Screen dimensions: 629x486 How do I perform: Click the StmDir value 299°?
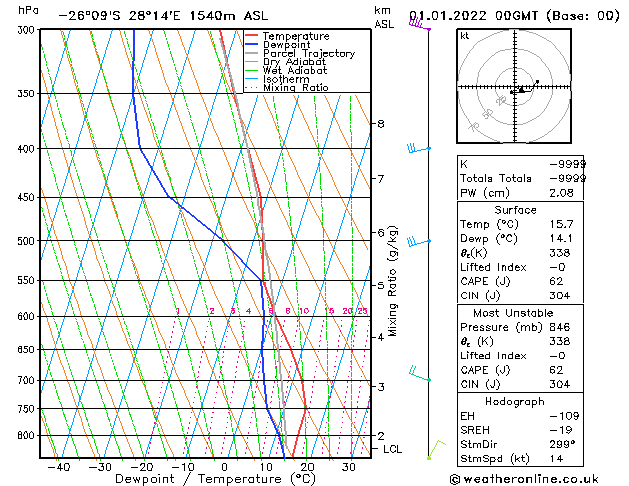point(562,445)
